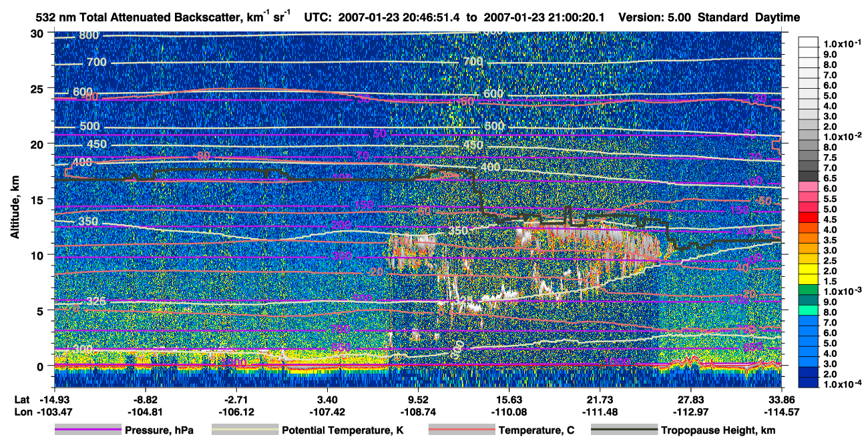868x445 pixels.
Task: Click the altitude tick label 15
Action: (x=39, y=199)
